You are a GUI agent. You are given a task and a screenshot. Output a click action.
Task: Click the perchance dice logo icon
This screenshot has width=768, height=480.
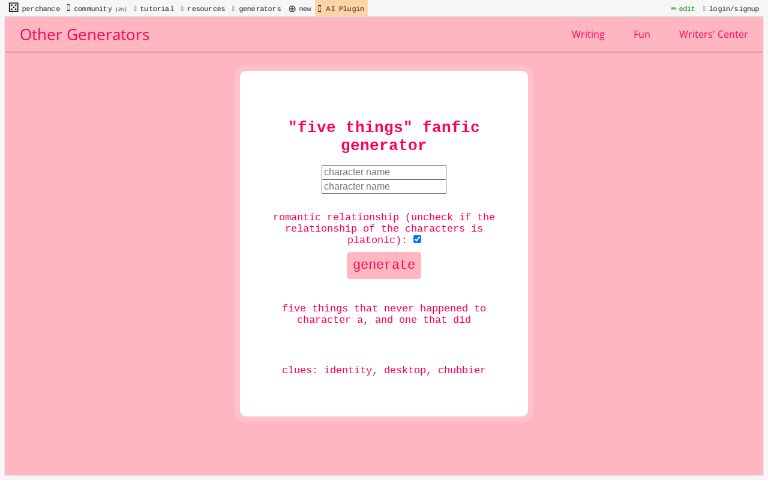13,7
